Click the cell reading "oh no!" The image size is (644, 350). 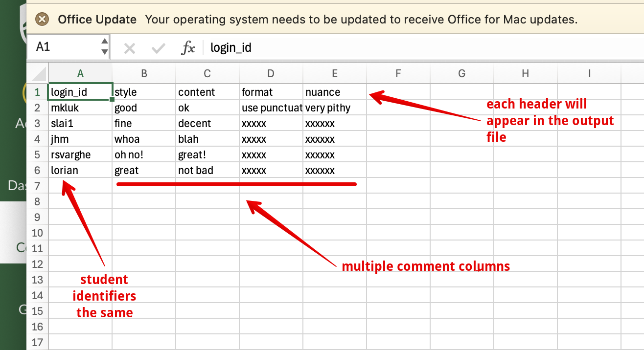point(144,155)
